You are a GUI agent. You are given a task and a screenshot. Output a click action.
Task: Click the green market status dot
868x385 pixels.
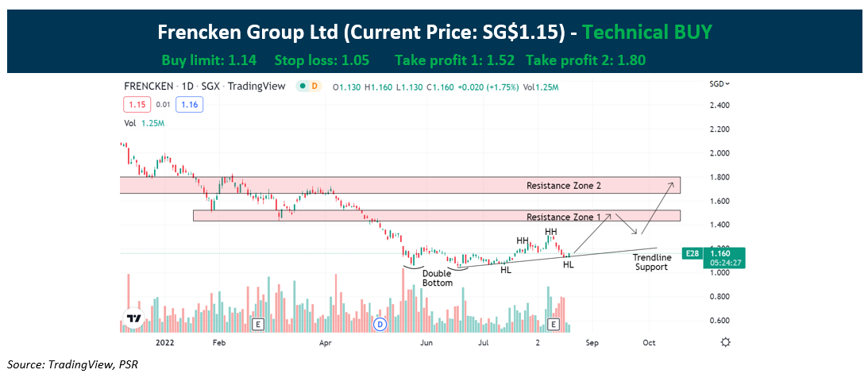pos(303,87)
